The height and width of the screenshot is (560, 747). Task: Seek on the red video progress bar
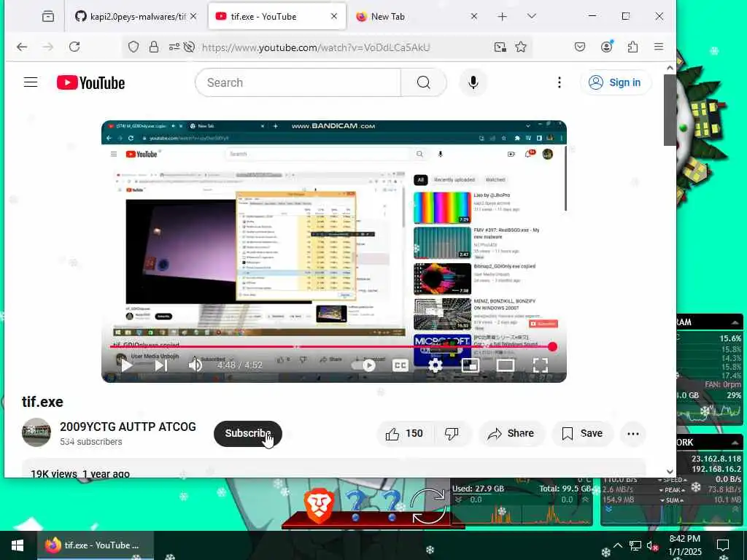[x=331, y=346]
